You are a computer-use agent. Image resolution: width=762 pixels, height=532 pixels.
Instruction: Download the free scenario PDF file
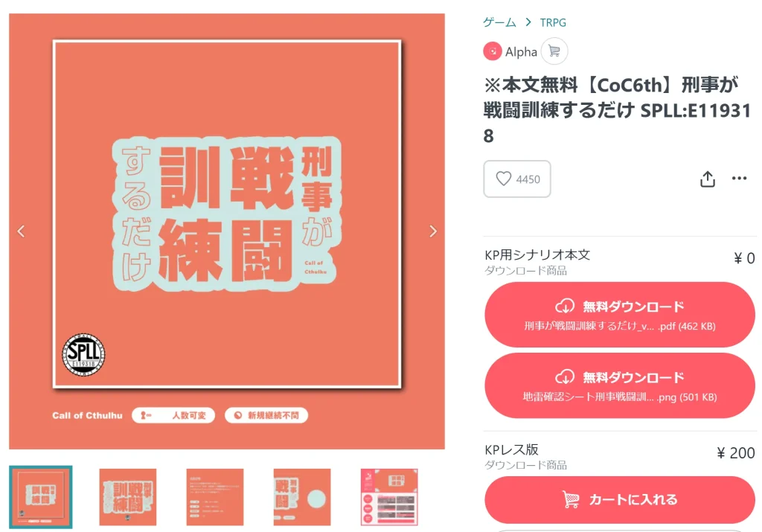point(620,315)
